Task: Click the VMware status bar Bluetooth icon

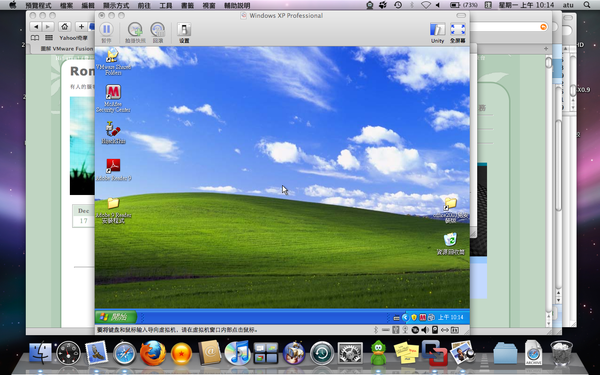Action: pyautogui.click(x=376, y=329)
